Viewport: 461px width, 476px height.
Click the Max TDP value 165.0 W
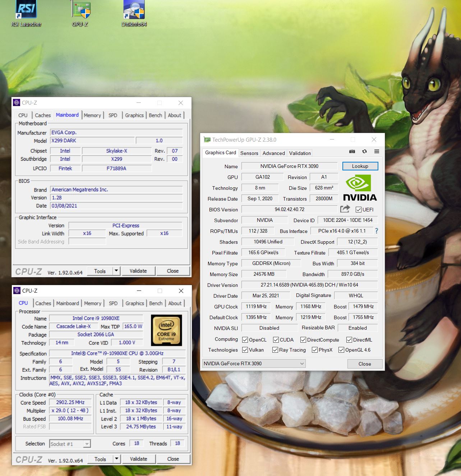[133, 326]
